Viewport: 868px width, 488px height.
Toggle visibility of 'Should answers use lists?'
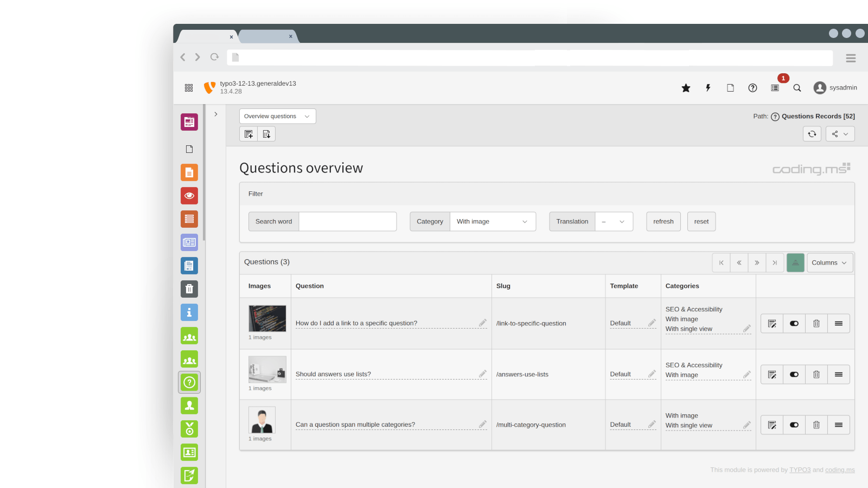794,375
